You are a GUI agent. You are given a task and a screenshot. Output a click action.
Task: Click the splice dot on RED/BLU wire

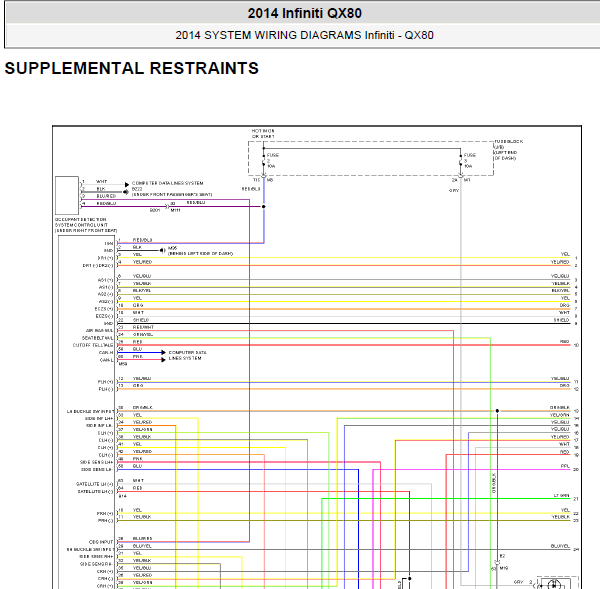264,207
